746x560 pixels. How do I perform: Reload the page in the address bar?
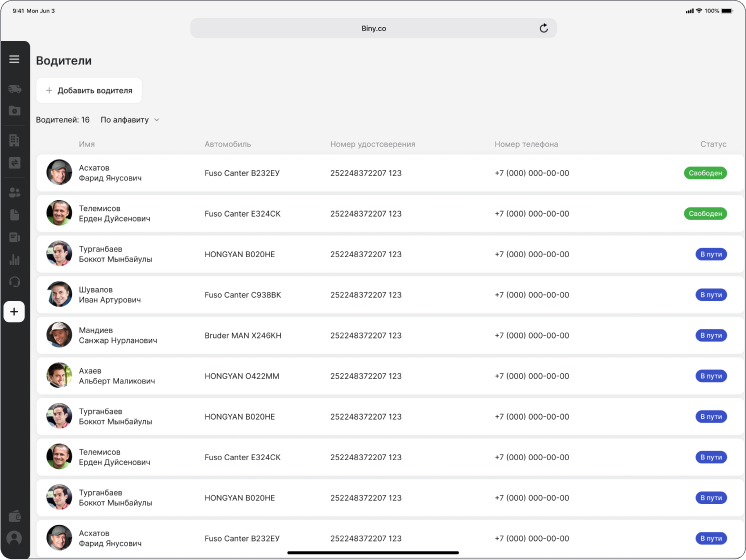click(x=544, y=28)
